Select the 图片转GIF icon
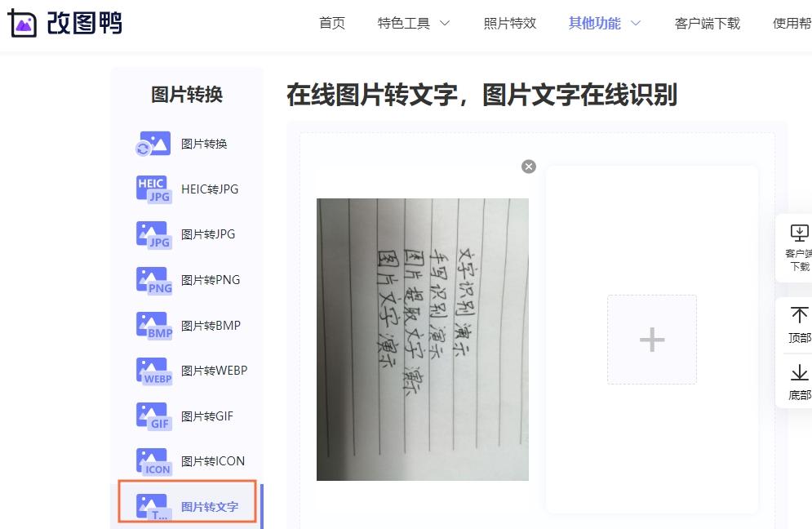This screenshot has height=529, width=812. coord(153,416)
